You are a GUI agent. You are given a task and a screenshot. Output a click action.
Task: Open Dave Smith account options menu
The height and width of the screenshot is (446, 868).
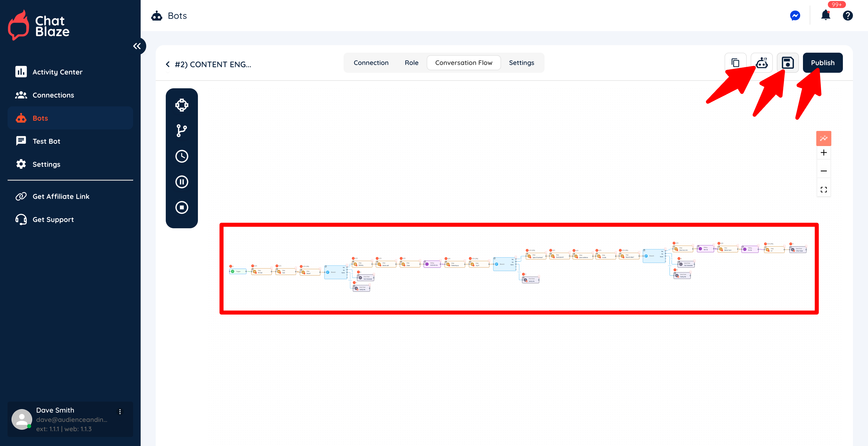click(x=120, y=412)
